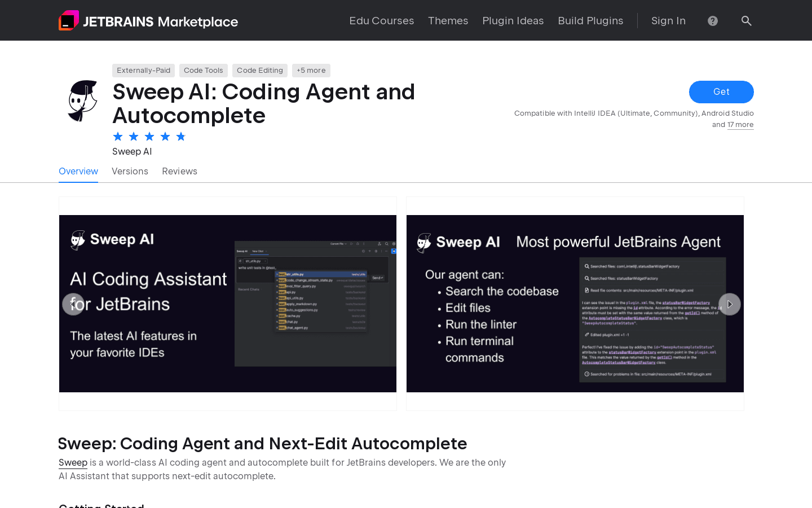Click the Get button

[x=721, y=92]
